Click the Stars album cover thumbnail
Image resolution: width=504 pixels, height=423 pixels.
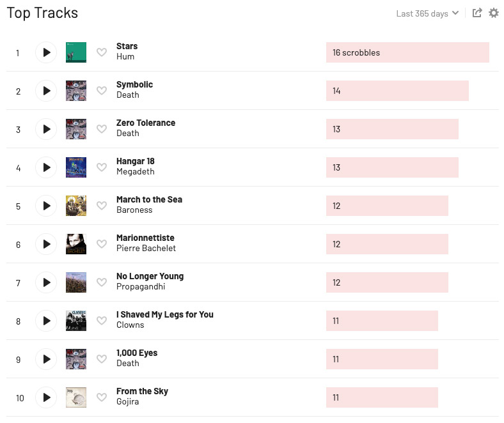tap(76, 52)
